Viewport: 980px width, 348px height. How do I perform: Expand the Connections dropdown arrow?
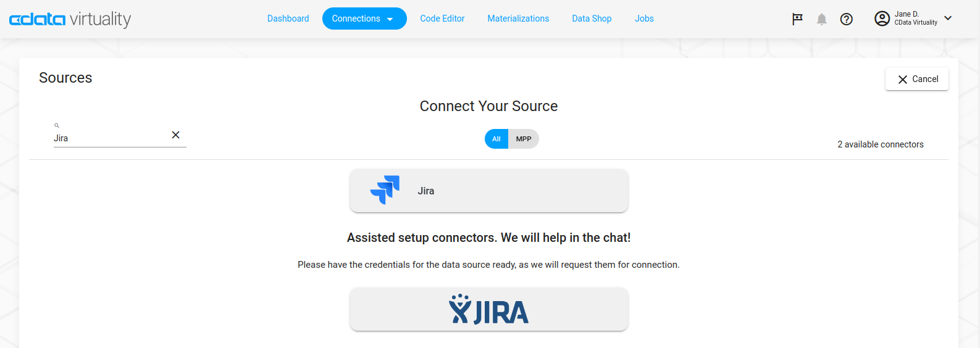tap(390, 19)
